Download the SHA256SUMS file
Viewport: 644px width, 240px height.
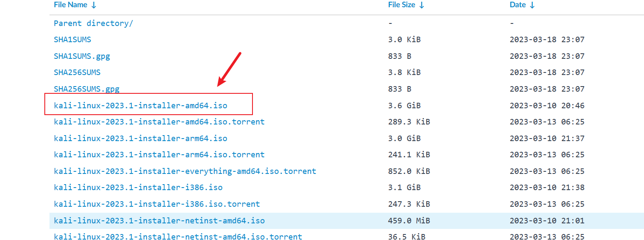(x=77, y=72)
